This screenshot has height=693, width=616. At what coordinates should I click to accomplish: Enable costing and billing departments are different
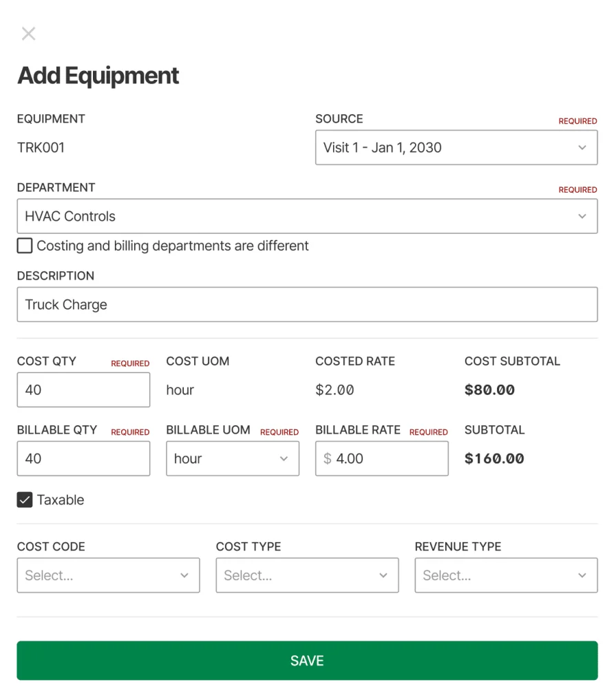(x=24, y=245)
